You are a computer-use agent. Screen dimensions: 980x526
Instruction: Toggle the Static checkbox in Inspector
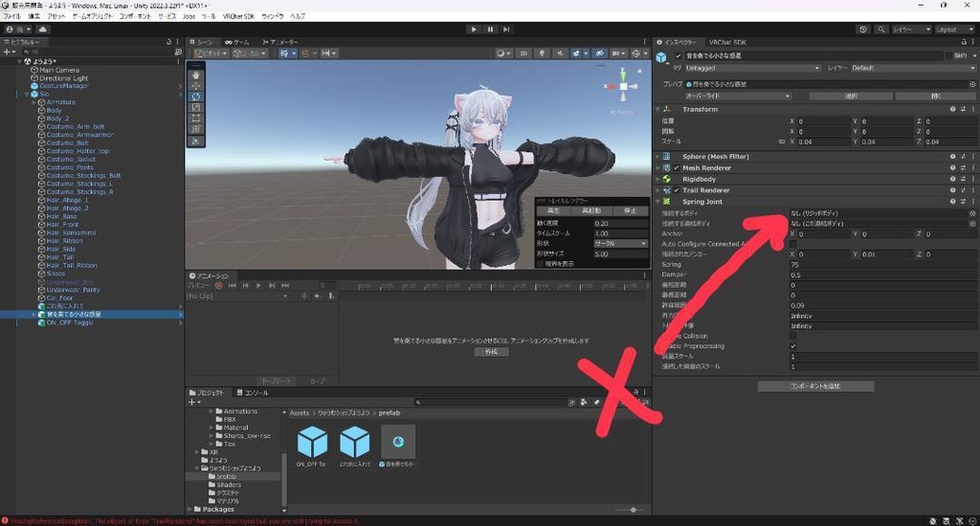(948, 55)
